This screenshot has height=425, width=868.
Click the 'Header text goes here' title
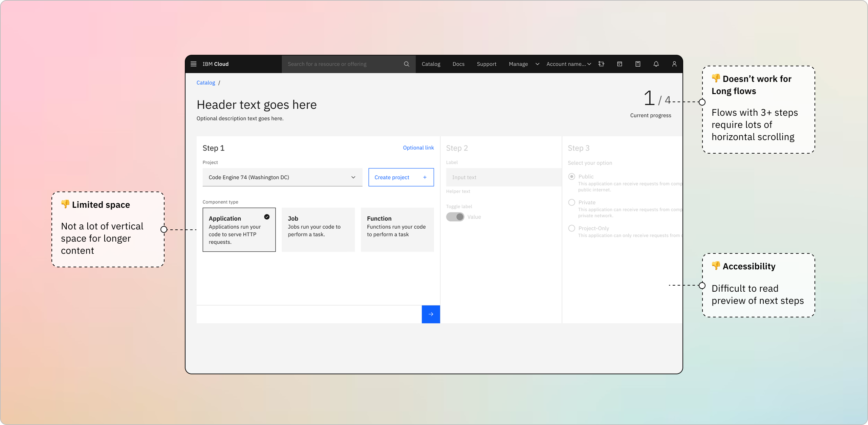[257, 105]
